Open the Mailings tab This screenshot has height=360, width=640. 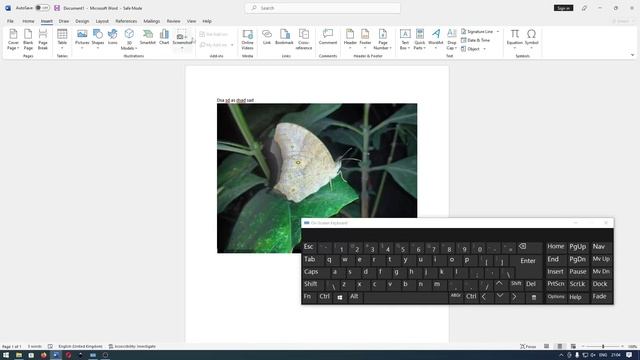(151, 21)
